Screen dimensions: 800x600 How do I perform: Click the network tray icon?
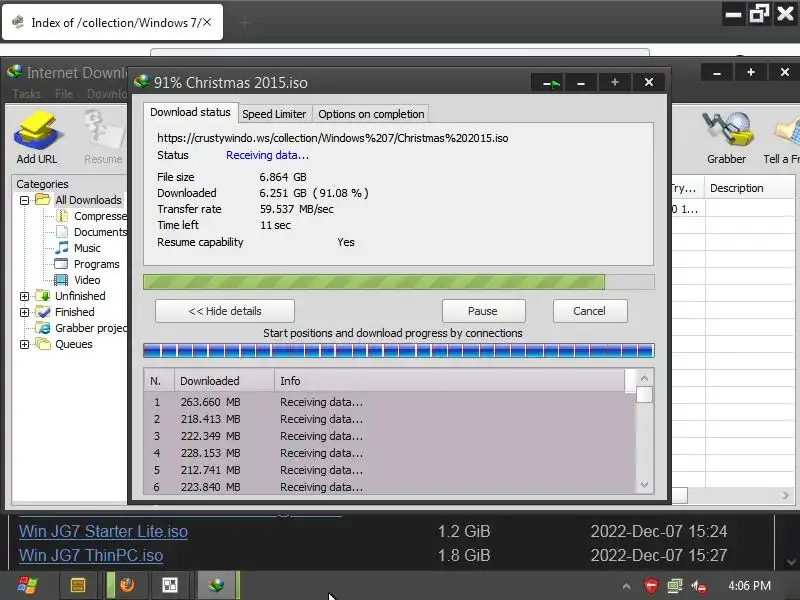coord(674,586)
